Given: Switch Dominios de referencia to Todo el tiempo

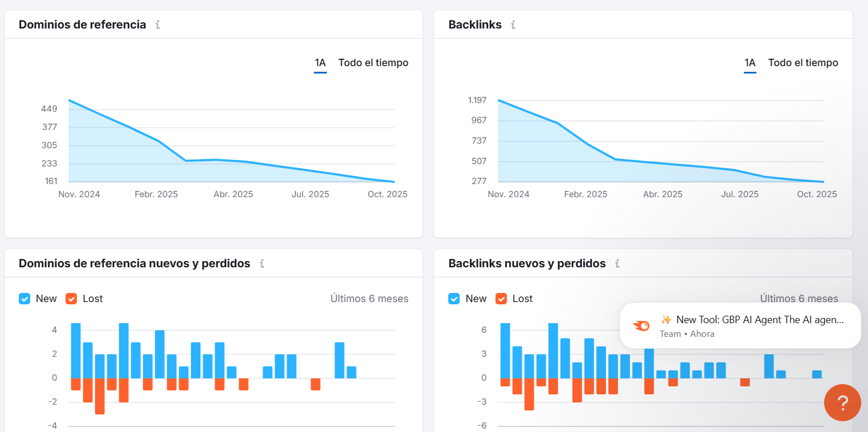Looking at the screenshot, I should click(x=373, y=63).
